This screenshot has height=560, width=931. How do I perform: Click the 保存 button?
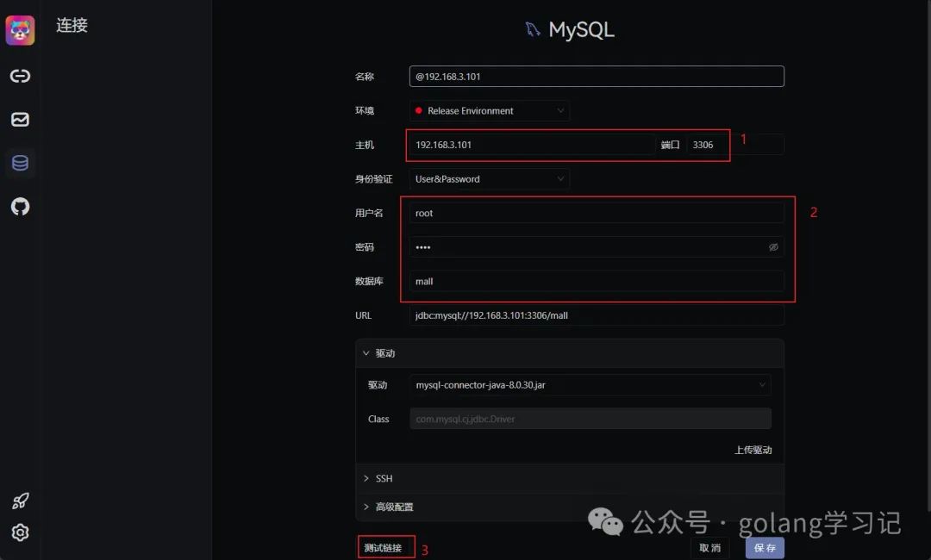[765, 548]
